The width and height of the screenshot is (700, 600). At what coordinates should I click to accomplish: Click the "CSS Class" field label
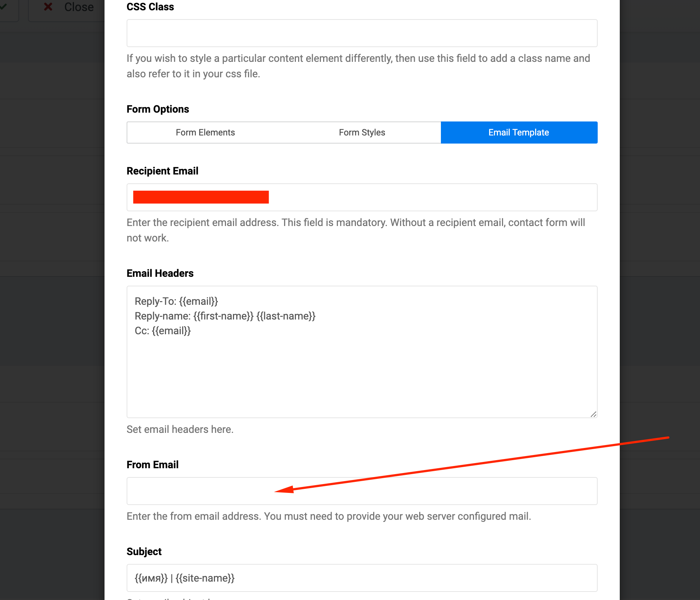tap(150, 7)
